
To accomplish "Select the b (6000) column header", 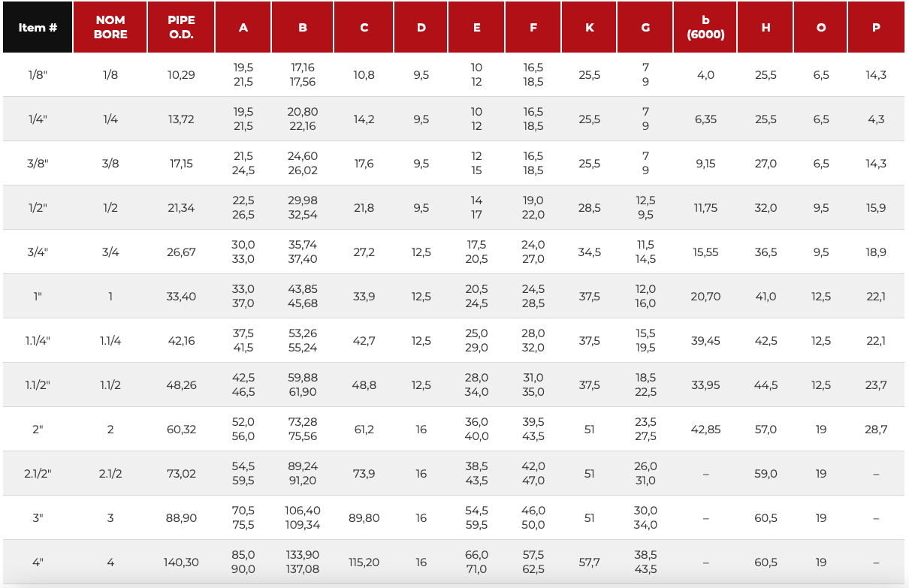I will coord(705,27).
